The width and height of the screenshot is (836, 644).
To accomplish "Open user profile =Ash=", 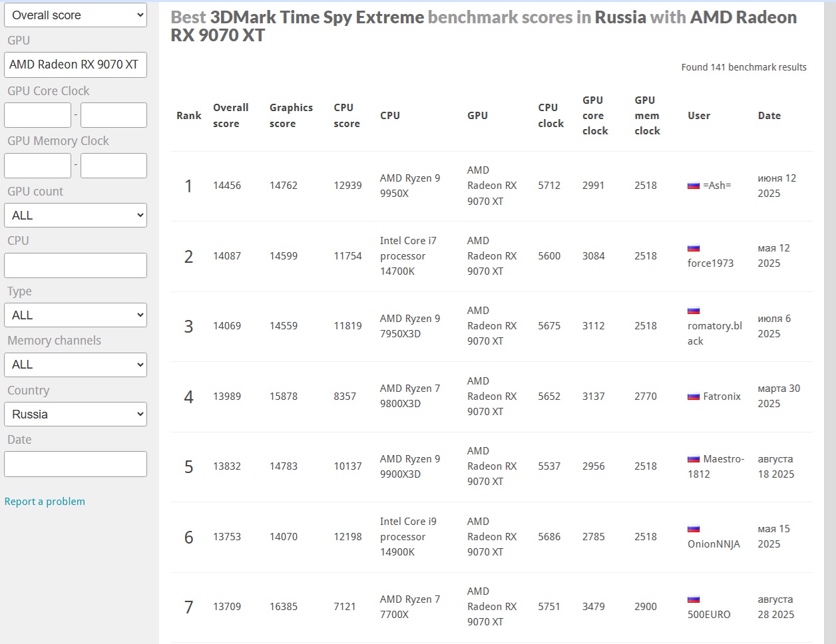I will click(x=717, y=186).
